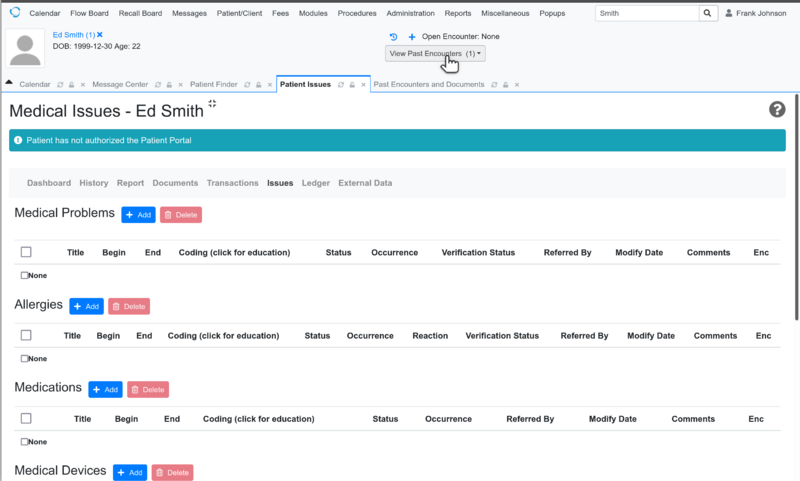The height and width of the screenshot is (481, 800).
Task: Open the Reports menu
Action: (x=458, y=13)
